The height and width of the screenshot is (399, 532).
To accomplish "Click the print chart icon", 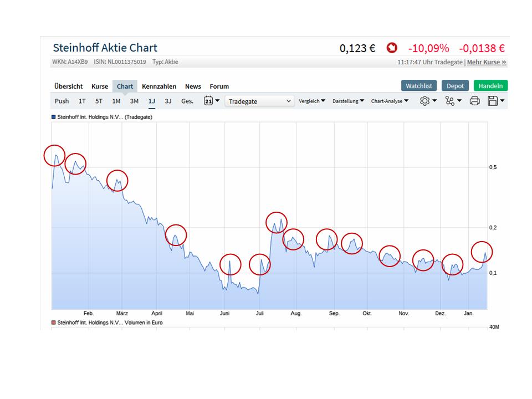I will (474, 101).
